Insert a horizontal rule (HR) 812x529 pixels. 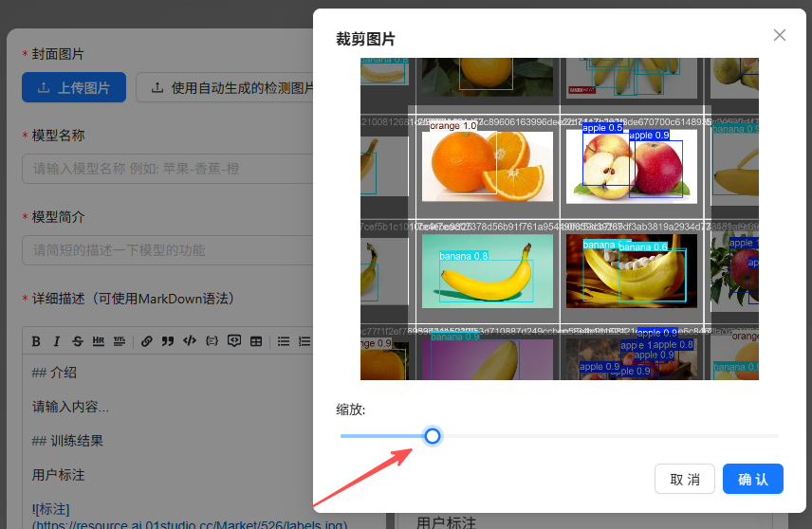(99, 341)
